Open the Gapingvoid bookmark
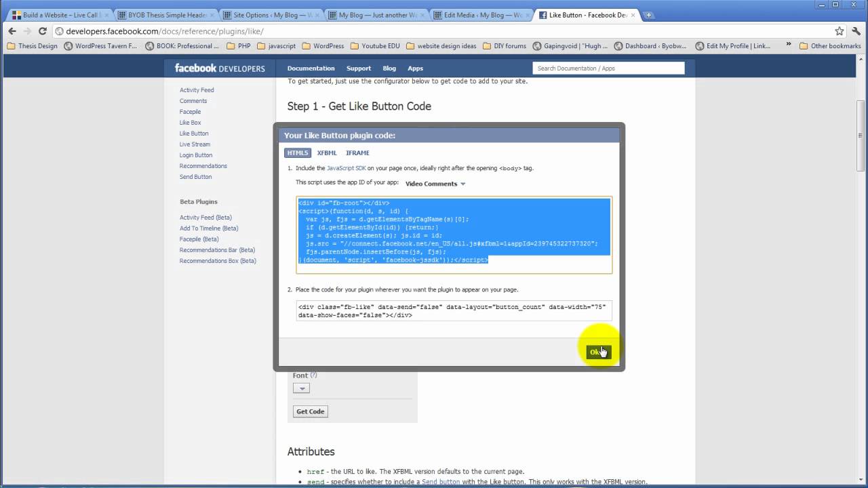The image size is (868, 488). point(570,46)
